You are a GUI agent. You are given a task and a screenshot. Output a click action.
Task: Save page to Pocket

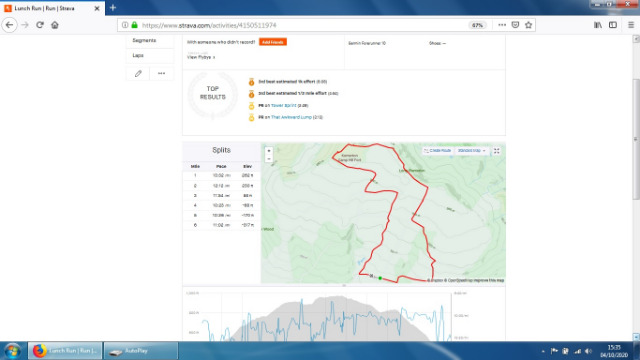coord(516,25)
